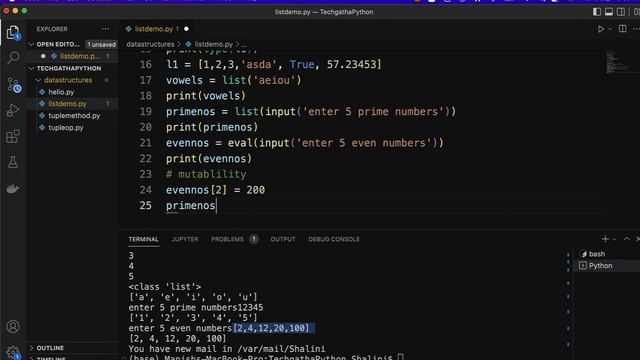Open Source Control view in activity bar
The width and height of the screenshot is (640, 360).
click(x=13, y=84)
